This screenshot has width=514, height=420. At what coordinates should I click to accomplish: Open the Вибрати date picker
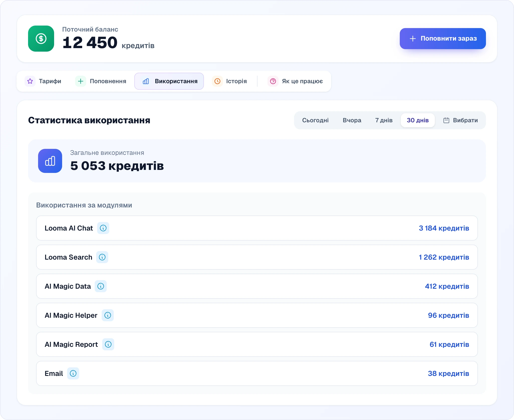coord(461,120)
